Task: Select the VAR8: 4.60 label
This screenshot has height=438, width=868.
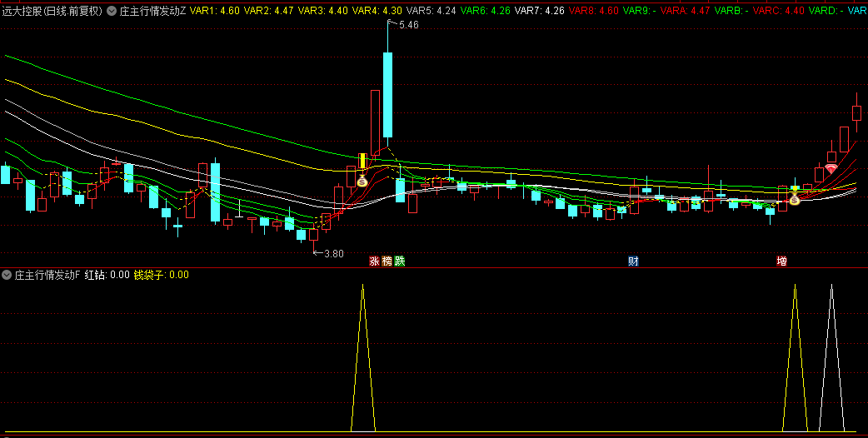Action: (x=594, y=11)
